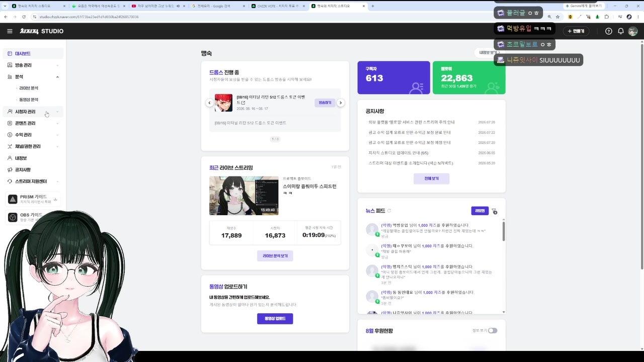The height and width of the screenshot is (362, 644).
Task: Click 전체 보기 under notices
Action: coord(431,178)
